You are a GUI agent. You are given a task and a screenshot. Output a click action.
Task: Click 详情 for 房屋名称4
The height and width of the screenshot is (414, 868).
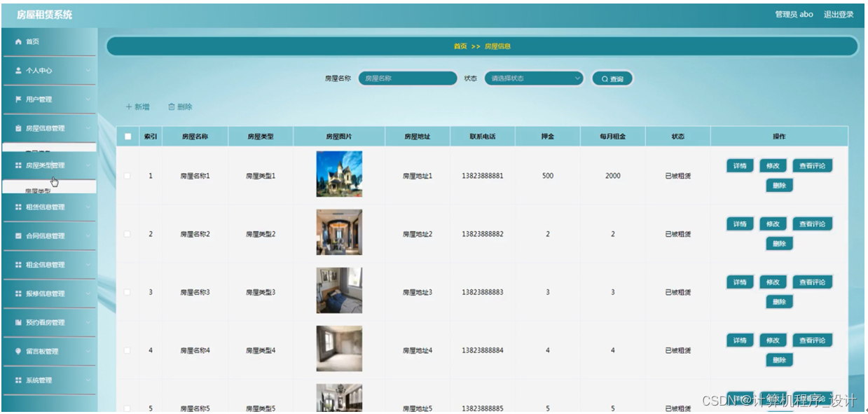(740, 340)
